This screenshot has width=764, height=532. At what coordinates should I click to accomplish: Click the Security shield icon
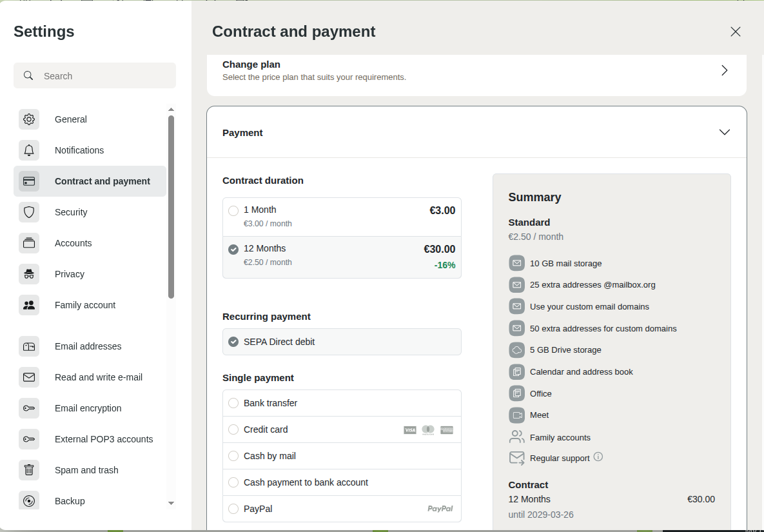coord(29,212)
